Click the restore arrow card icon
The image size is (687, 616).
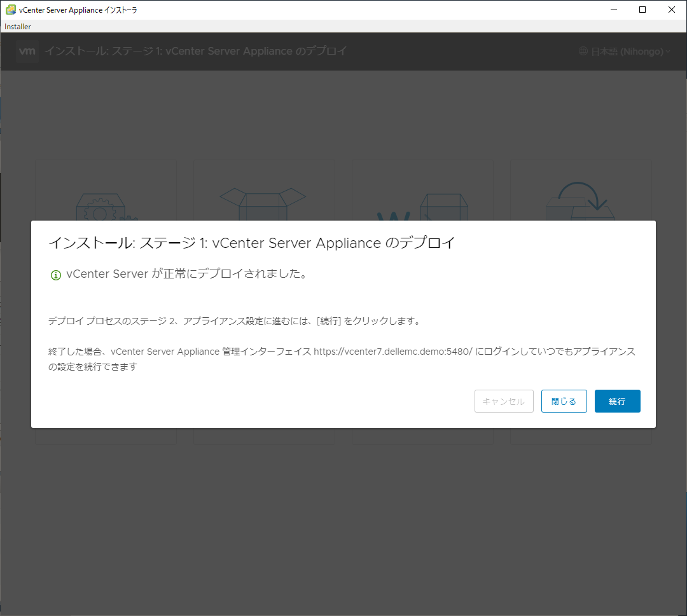click(580, 200)
